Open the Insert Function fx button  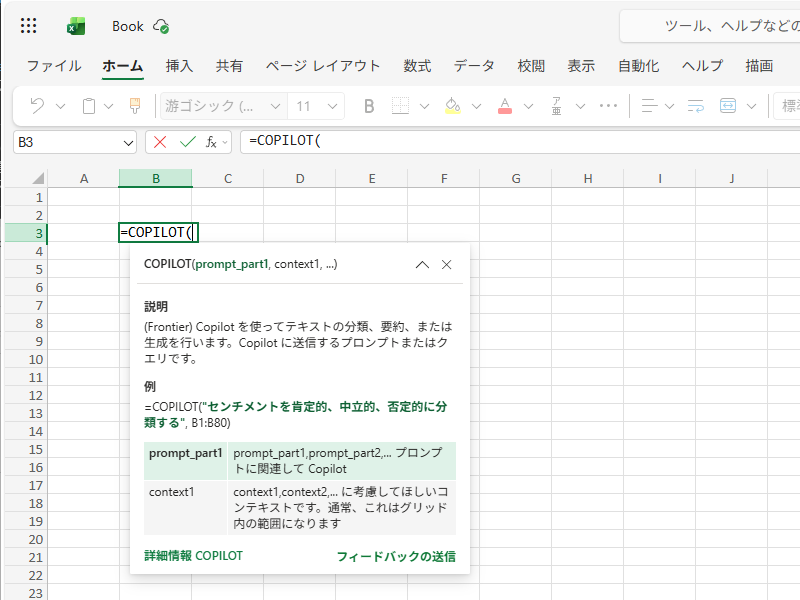coord(211,142)
